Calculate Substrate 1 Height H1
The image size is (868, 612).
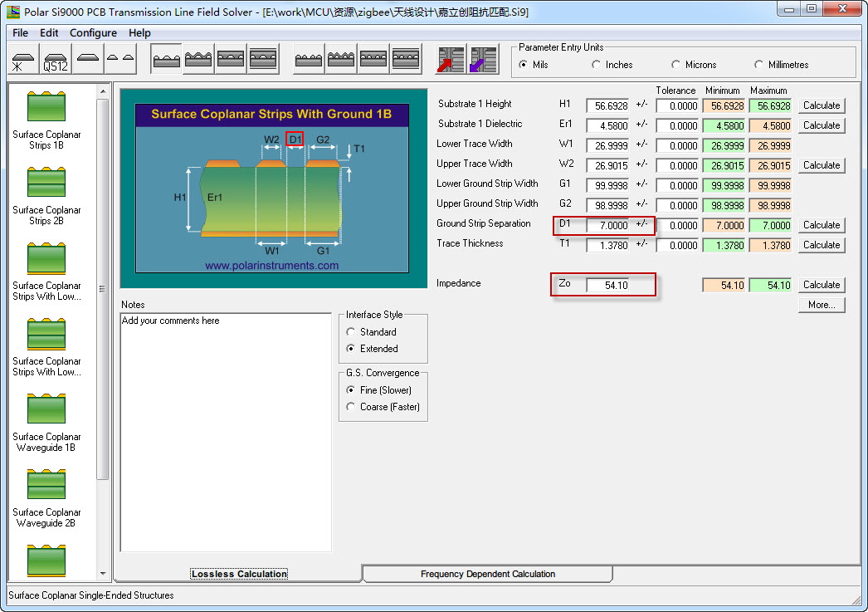click(x=822, y=105)
